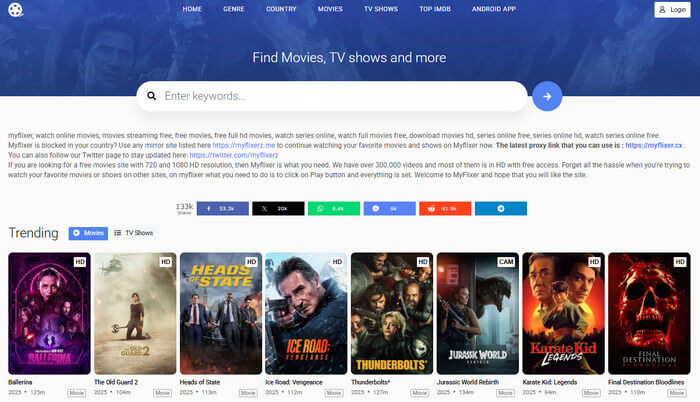Click the HD badge on Final Destination poster
Image resolution: width=700 pixels, height=402 pixels.
point(680,262)
